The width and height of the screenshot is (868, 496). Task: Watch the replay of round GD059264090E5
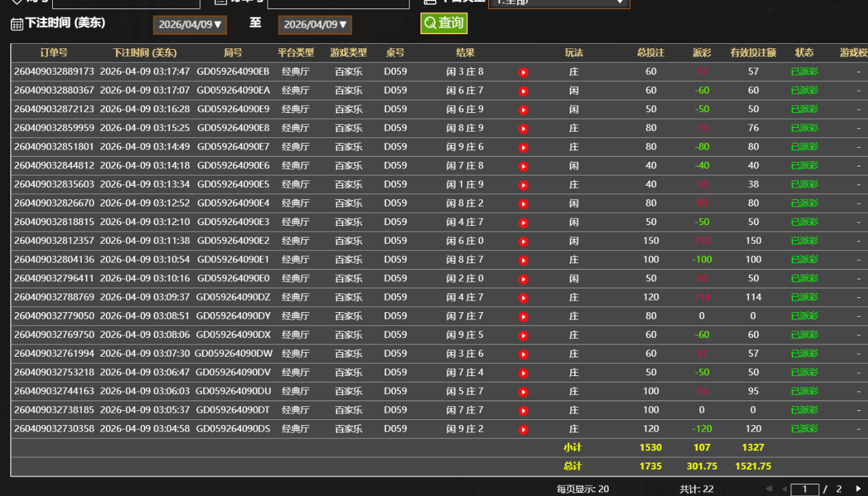click(x=523, y=185)
